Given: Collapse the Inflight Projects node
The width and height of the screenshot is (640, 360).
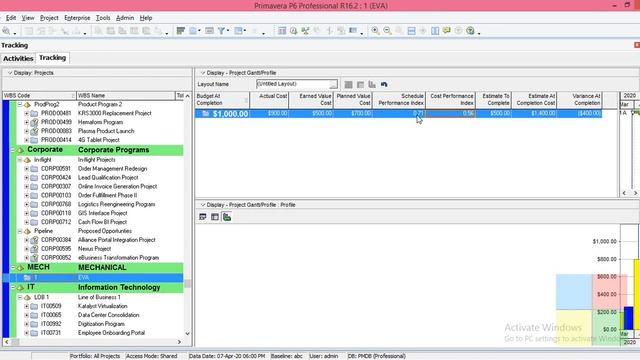Looking at the screenshot, I should [x=20, y=160].
